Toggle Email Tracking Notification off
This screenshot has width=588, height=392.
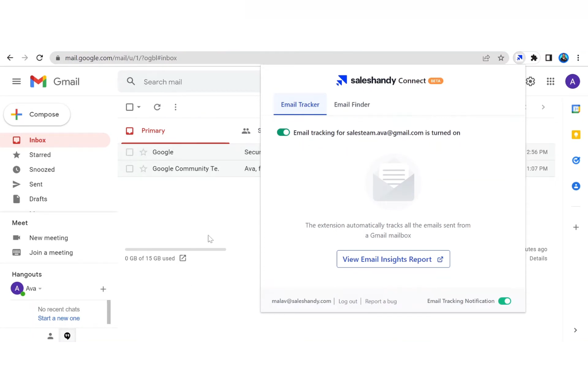(505, 301)
